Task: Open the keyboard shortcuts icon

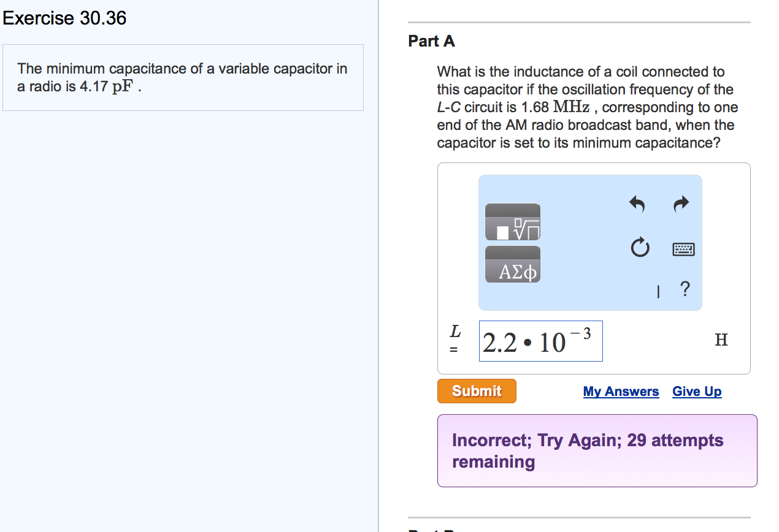Action: (x=682, y=249)
